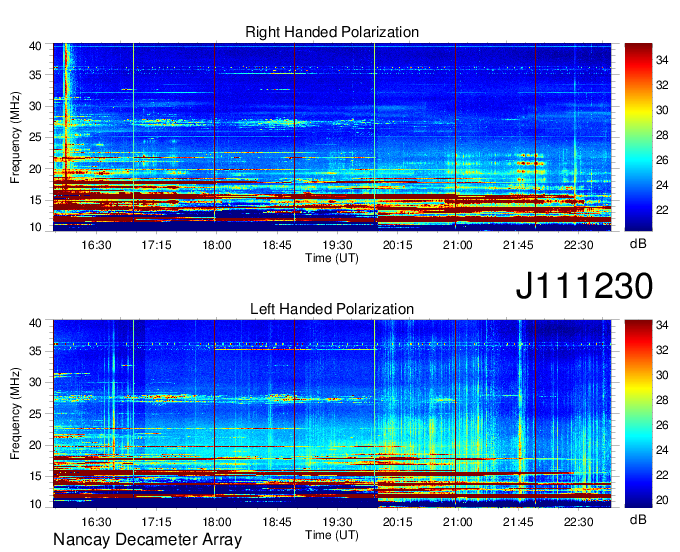Click the 22 label on Right Handed colorbar
The height and width of the screenshot is (552, 680).
point(662,210)
